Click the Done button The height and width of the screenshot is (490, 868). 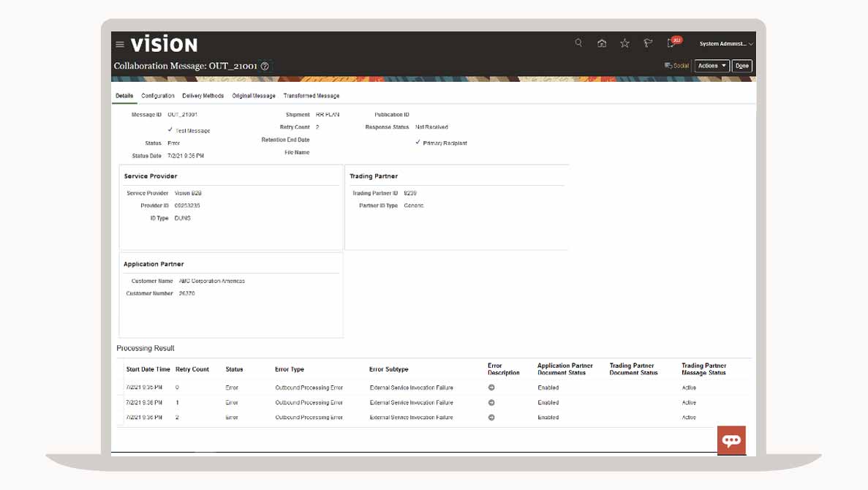click(742, 66)
